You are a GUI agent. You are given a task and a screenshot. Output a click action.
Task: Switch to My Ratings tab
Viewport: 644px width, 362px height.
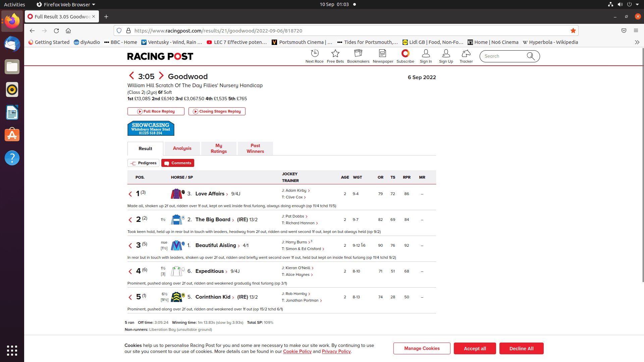tap(219, 148)
